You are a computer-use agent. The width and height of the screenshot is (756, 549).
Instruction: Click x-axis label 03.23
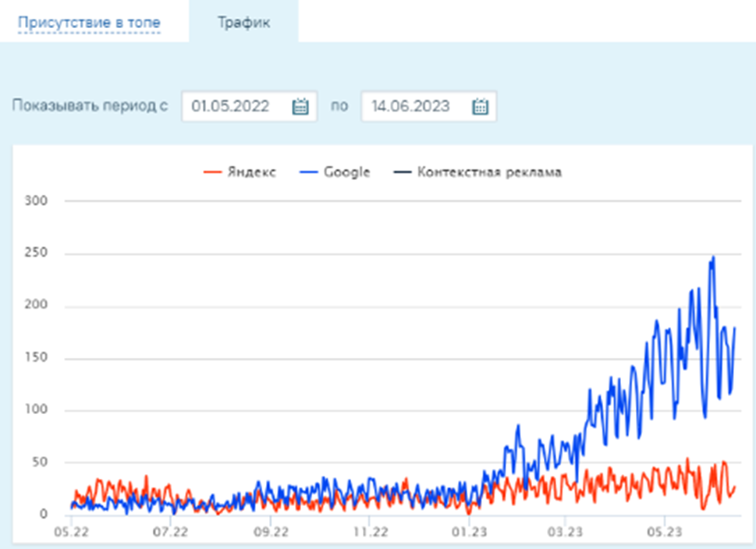point(565,532)
